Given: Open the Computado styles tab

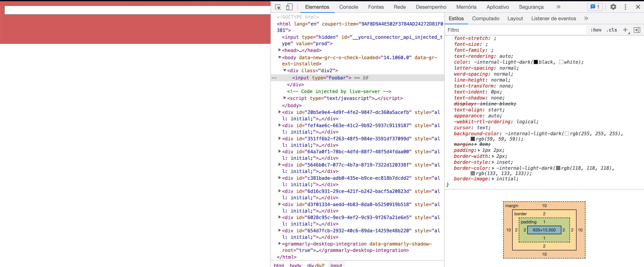Looking at the screenshot, I should tap(485, 19).
